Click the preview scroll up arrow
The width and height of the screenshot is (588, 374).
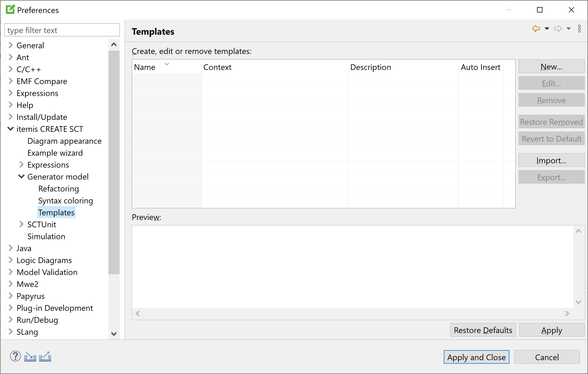tap(579, 231)
